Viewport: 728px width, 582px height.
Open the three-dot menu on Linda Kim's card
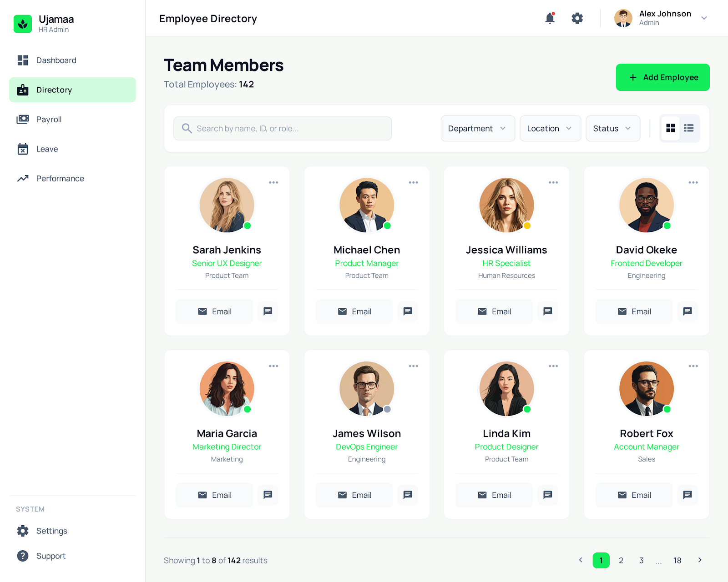click(x=553, y=366)
